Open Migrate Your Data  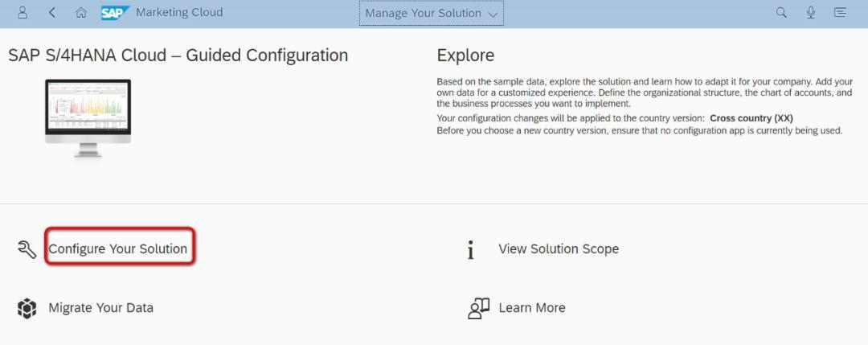click(100, 308)
